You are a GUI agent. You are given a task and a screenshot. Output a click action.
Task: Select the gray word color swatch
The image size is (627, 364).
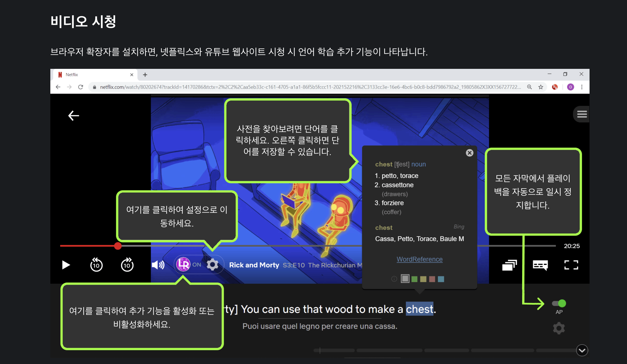tap(405, 279)
